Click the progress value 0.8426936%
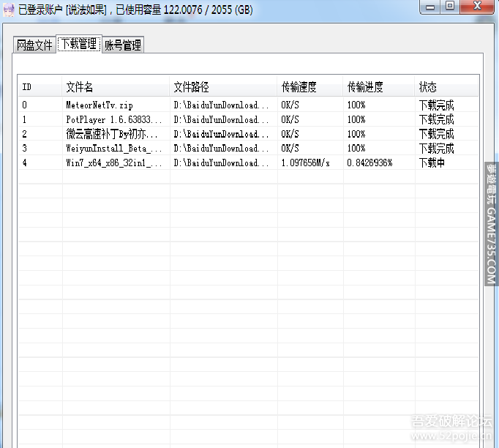This screenshot has width=499, height=448. tap(369, 163)
